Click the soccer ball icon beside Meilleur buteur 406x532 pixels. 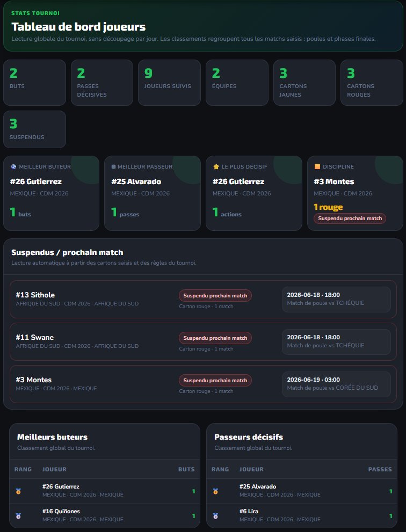(13, 166)
